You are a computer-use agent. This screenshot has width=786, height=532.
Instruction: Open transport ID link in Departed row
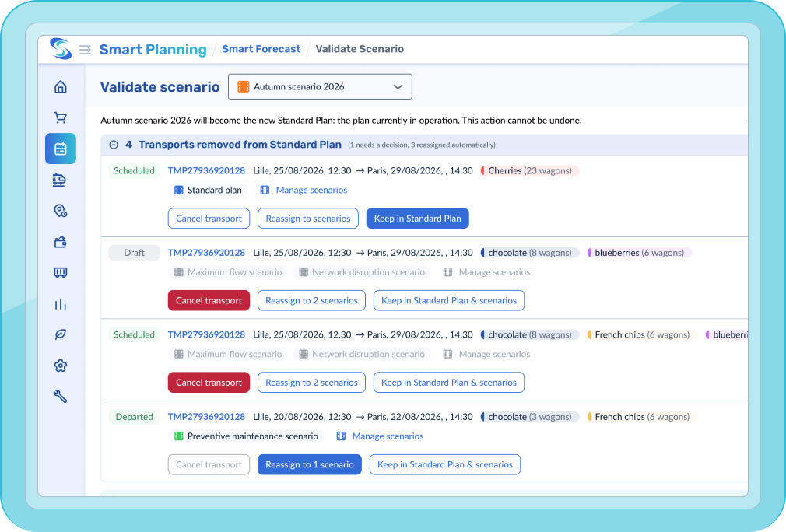tap(206, 417)
